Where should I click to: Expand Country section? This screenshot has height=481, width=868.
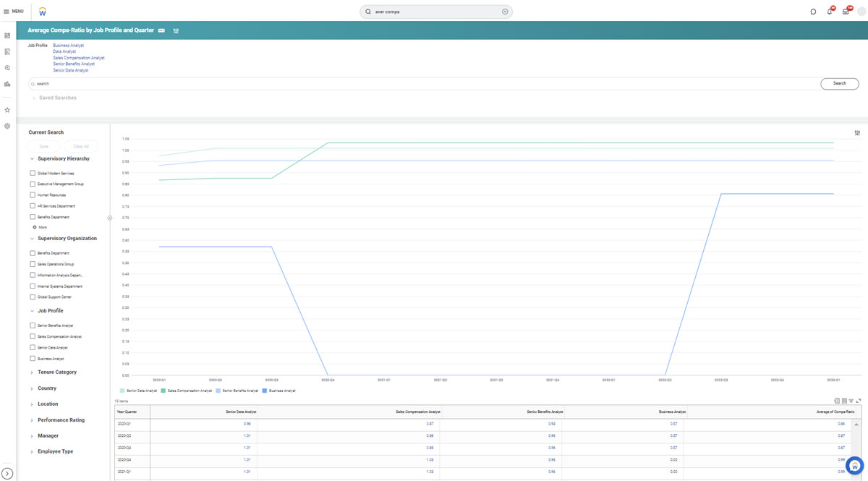(x=32, y=389)
